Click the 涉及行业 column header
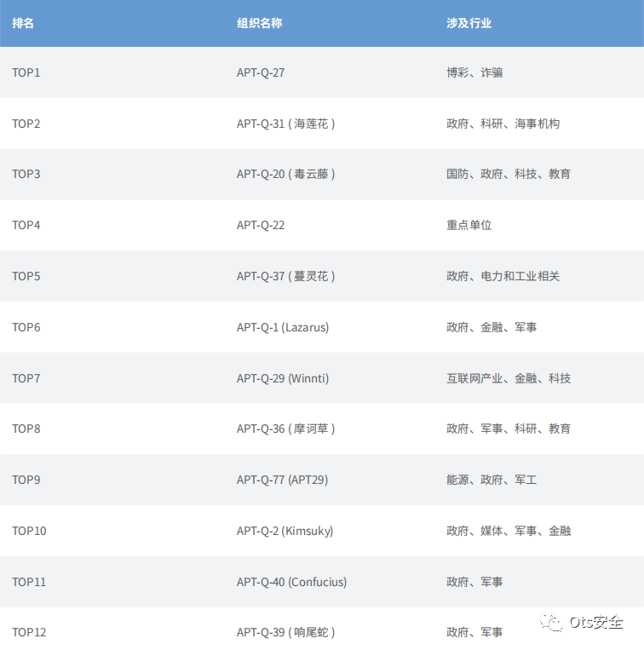 (x=469, y=23)
